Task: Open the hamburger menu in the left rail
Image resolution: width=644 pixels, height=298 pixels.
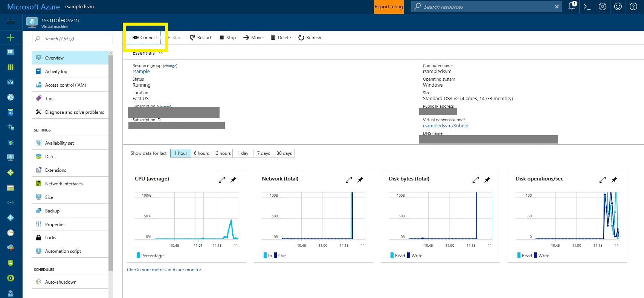Action: 11,22
